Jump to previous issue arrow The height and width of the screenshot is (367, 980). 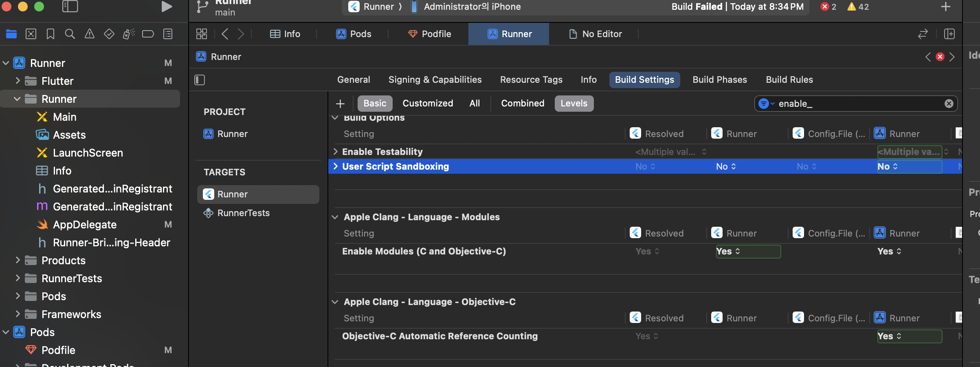point(928,57)
